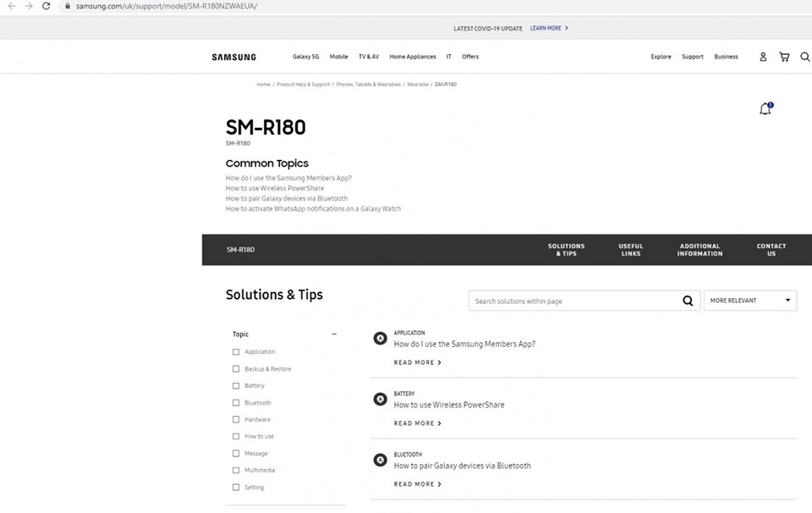Open Read More for Samsung Members App

(x=417, y=362)
